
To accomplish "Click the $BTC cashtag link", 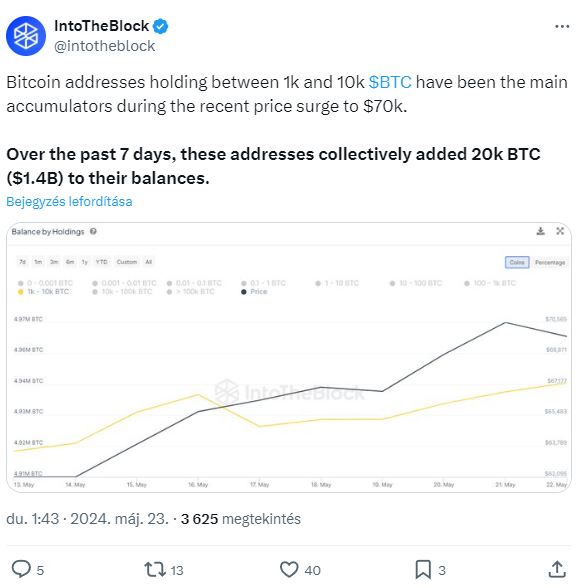I will click(x=390, y=82).
